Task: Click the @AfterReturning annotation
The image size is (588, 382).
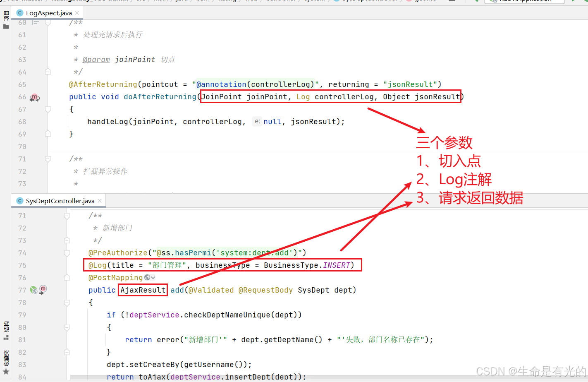Action: (103, 84)
